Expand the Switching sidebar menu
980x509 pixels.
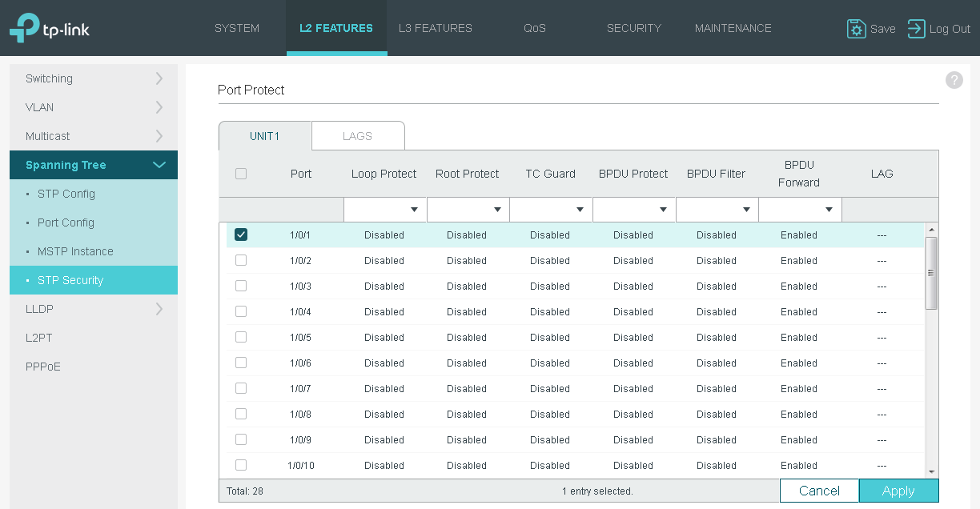pos(94,78)
